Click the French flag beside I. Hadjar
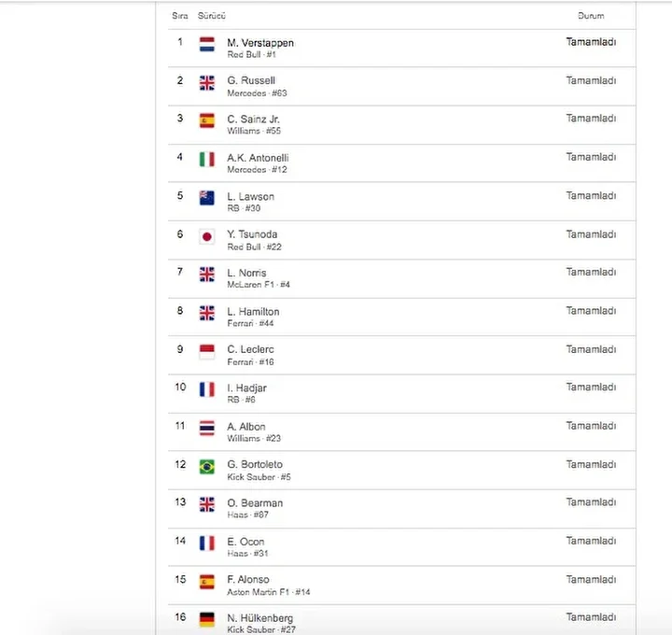Image resolution: width=672 pixels, height=635 pixels. [207, 389]
